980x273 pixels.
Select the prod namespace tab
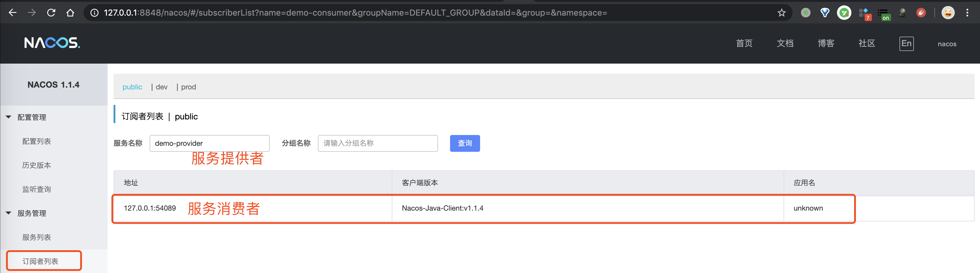point(188,87)
